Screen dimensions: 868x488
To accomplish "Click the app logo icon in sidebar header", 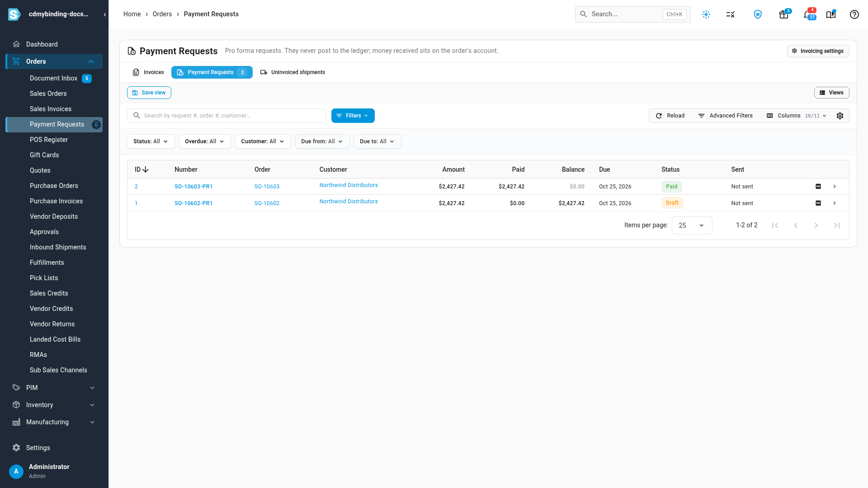I will click(14, 14).
